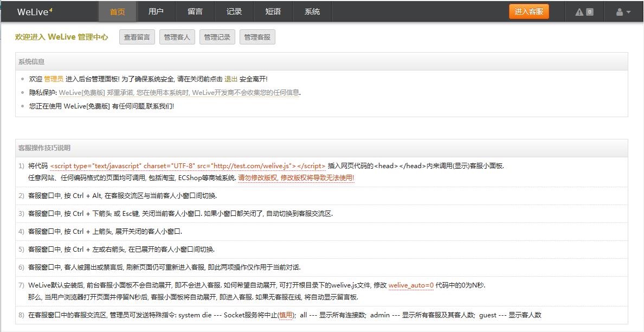Screen dimensions: 644x332
Task: Click the welive_auto=0 code text
Action: coord(411,285)
